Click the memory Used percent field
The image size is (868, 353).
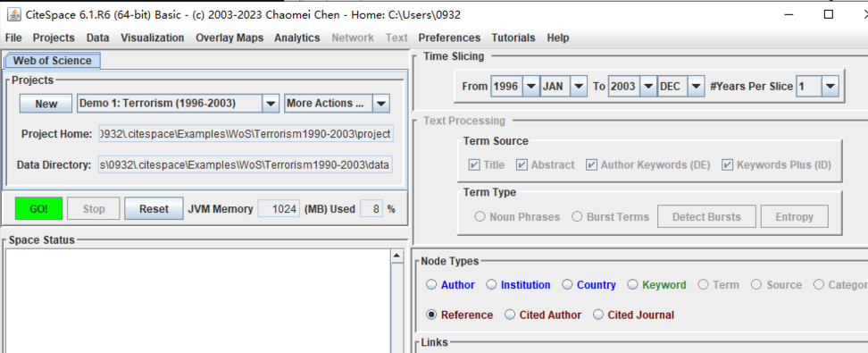tap(371, 209)
